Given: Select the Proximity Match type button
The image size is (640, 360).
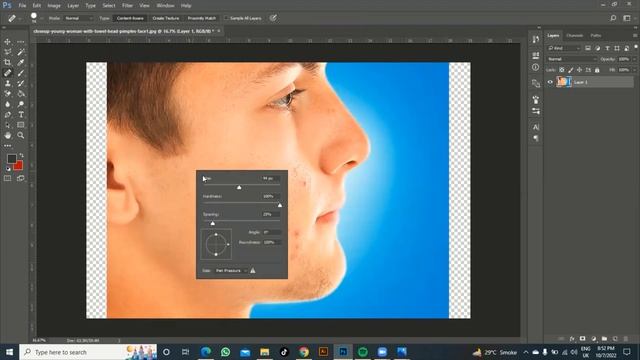Looking at the screenshot, I should 202,18.
